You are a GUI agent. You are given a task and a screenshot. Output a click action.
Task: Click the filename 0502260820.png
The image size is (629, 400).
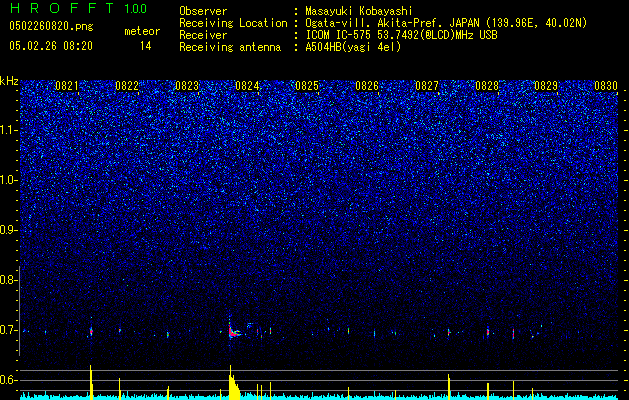tap(51, 26)
